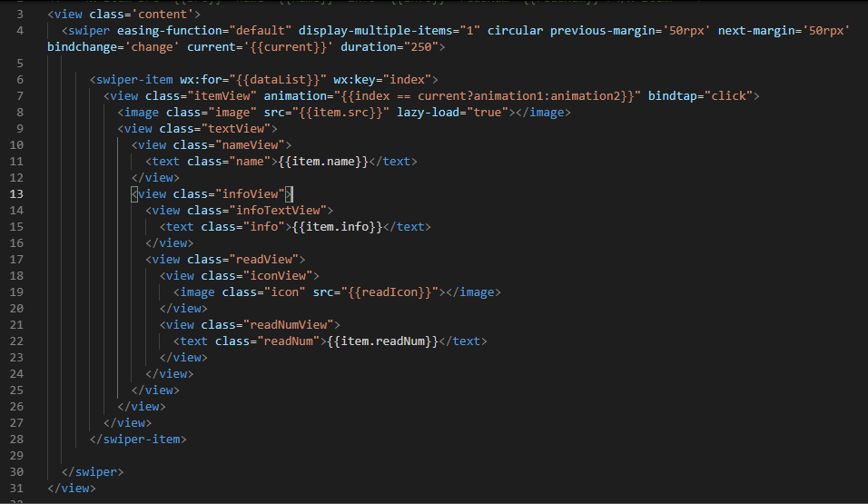868x504 pixels.
Task: Click the infoView class value
Action: (x=251, y=193)
